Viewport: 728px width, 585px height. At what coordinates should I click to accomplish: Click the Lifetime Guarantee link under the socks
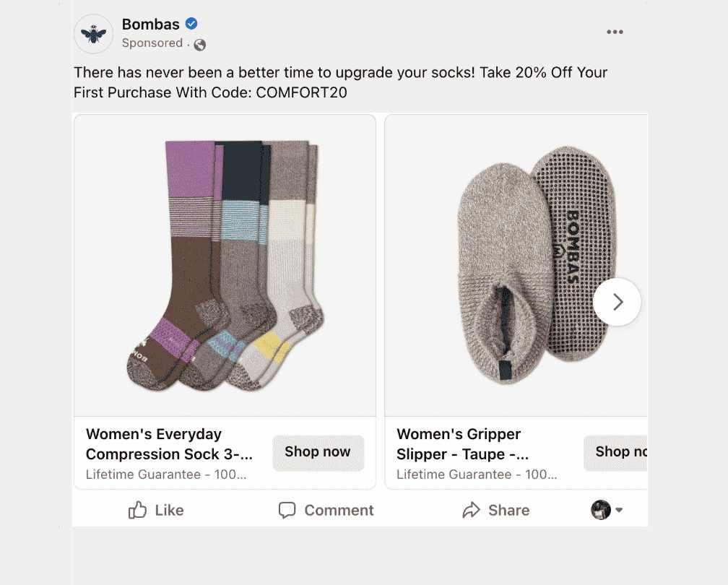(166, 474)
